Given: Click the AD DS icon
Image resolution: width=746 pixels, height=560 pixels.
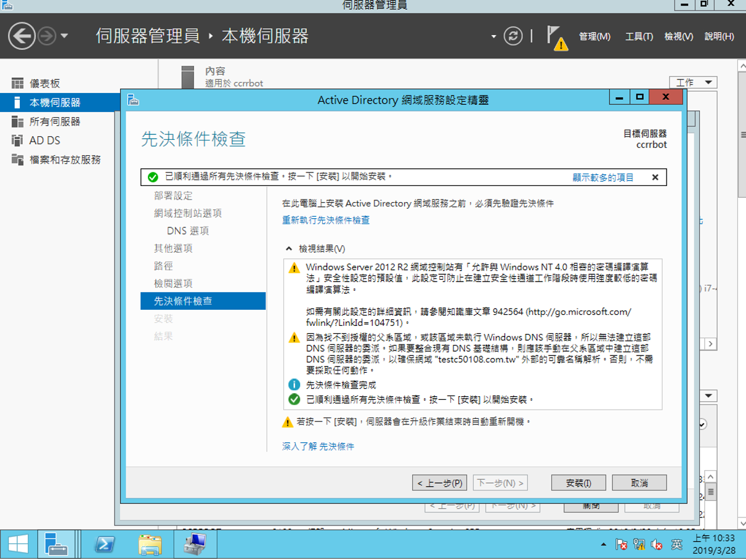Looking at the screenshot, I should pyautogui.click(x=17, y=140).
